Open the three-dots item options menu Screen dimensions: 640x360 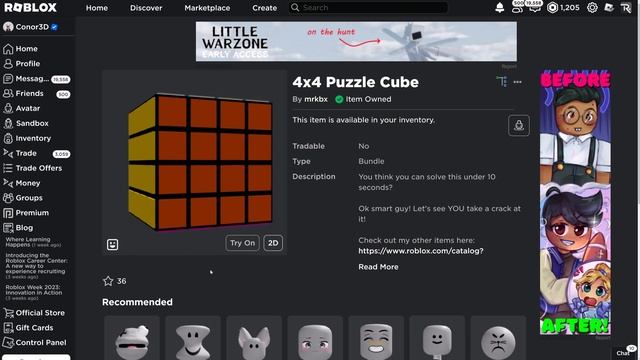(x=518, y=82)
